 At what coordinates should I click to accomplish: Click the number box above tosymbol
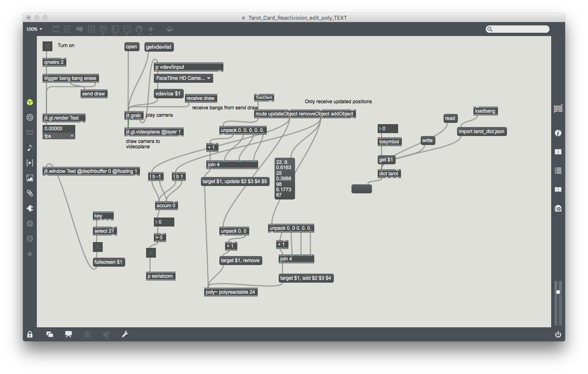(x=388, y=129)
